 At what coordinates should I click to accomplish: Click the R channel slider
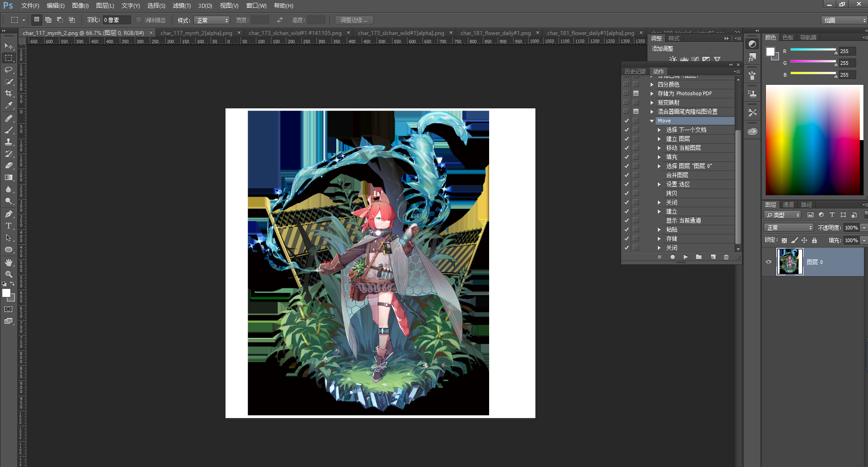coord(813,50)
